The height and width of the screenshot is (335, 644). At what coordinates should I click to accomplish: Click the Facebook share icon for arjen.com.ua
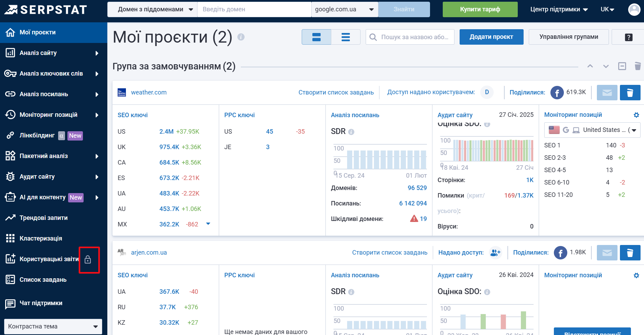tap(560, 253)
